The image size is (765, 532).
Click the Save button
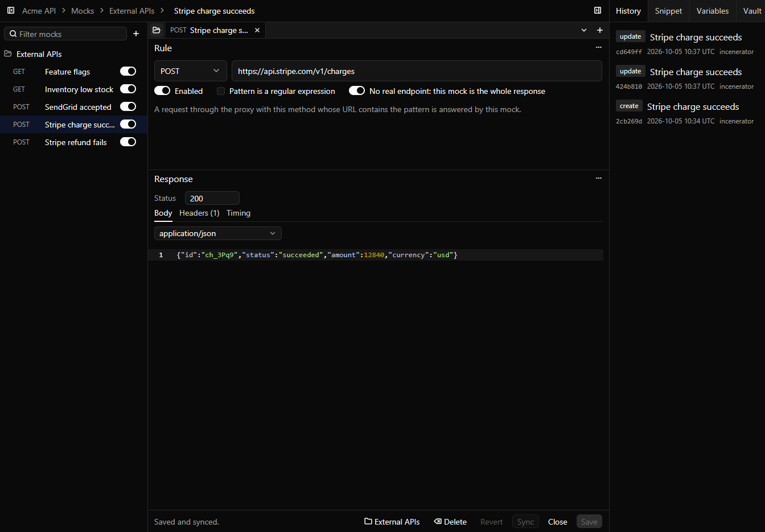pos(589,522)
